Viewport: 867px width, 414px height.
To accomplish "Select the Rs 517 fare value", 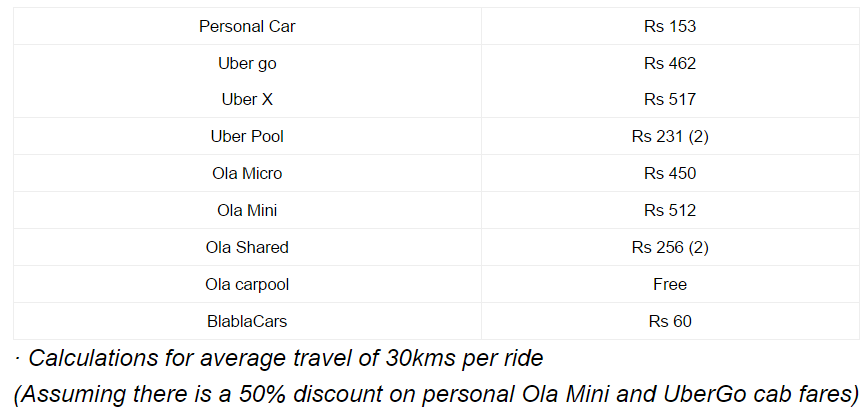I will click(x=670, y=99).
